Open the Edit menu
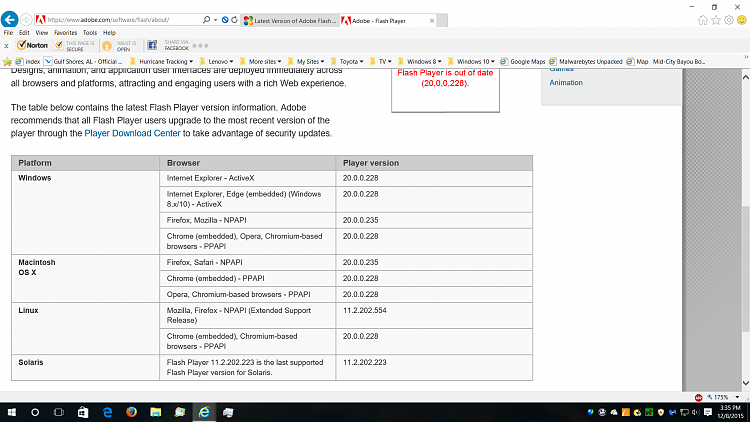This screenshot has height=422, width=750. pos(24,33)
